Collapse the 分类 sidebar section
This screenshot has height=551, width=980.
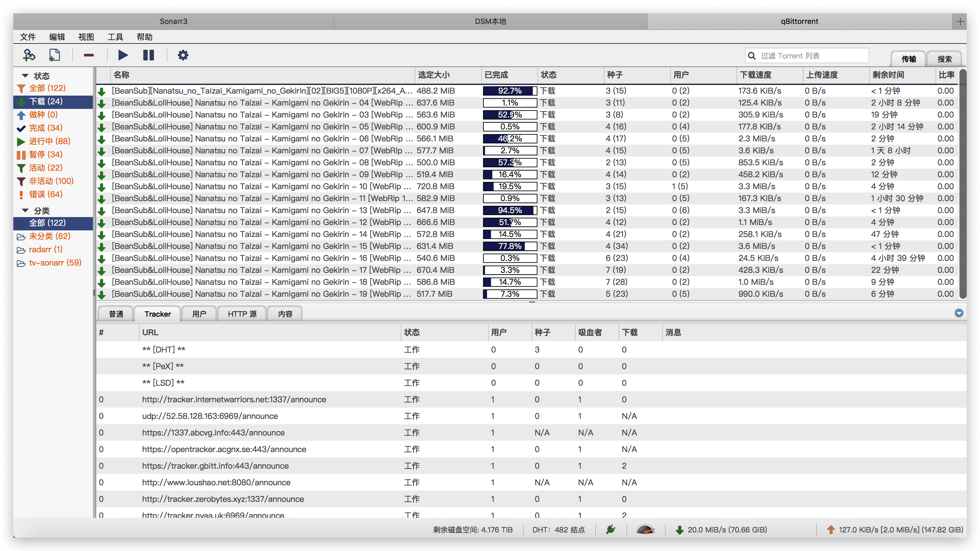click(25, 210)
